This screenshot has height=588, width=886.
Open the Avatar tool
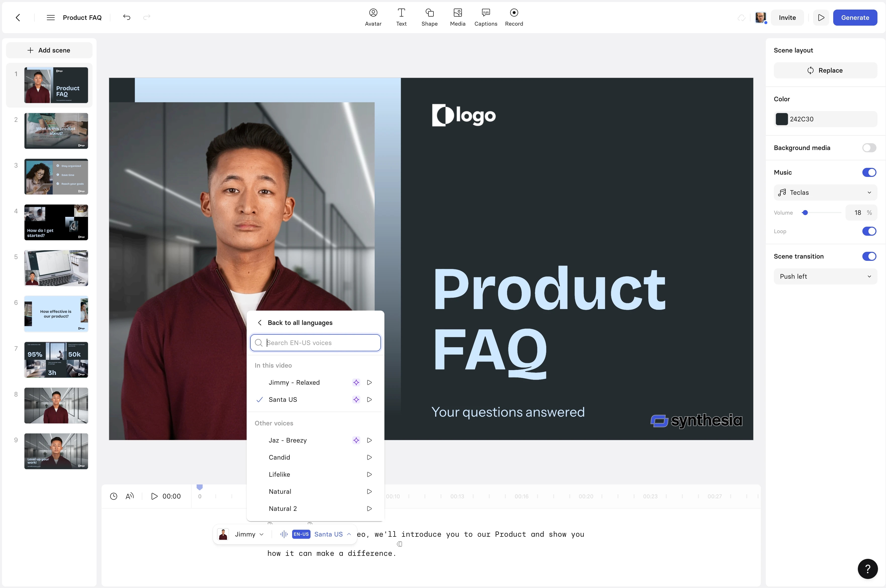coord(373,17)
